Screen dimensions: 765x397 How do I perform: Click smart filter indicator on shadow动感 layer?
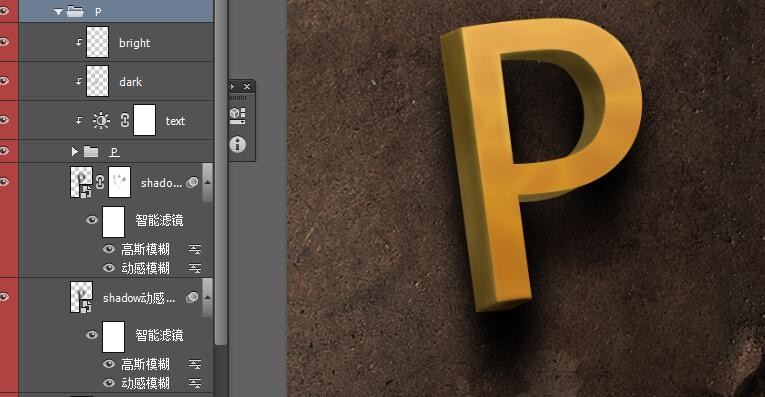pos(192,297)
